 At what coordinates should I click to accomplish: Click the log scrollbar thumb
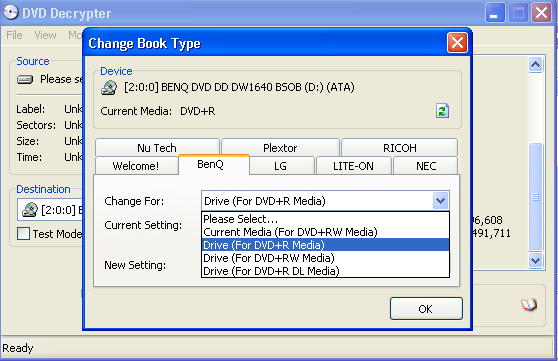pyautogui.click(x=536, y=197)
